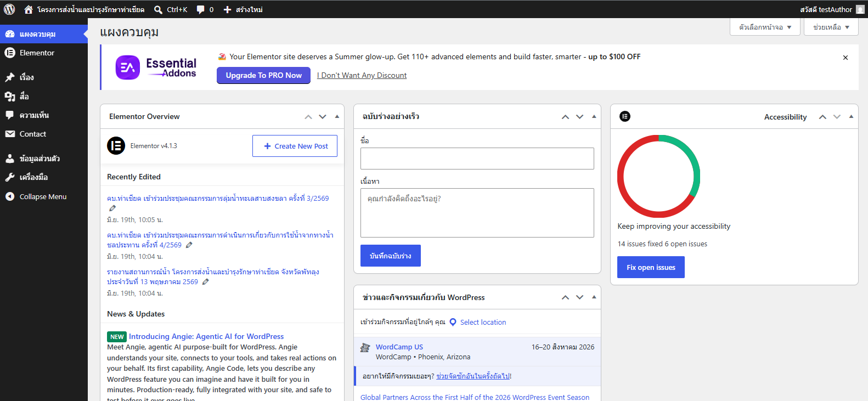Open the Ctrl+K search finder
868x401 pixels.
171,9
